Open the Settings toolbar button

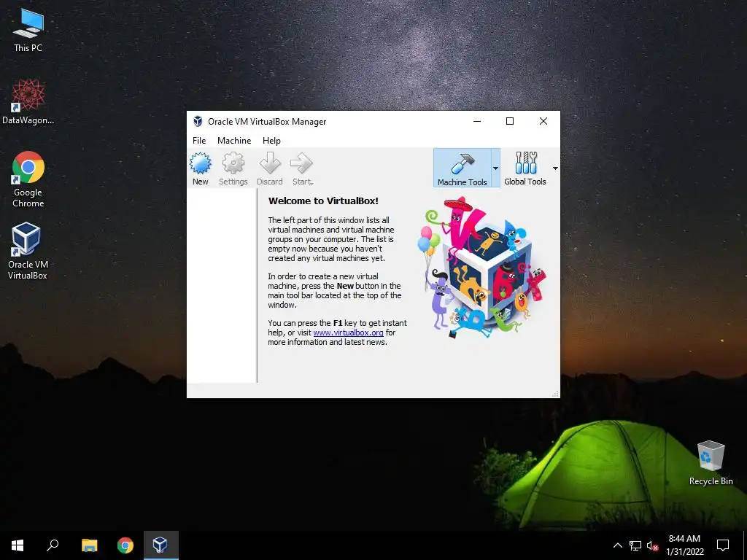(x=233, y=168)
